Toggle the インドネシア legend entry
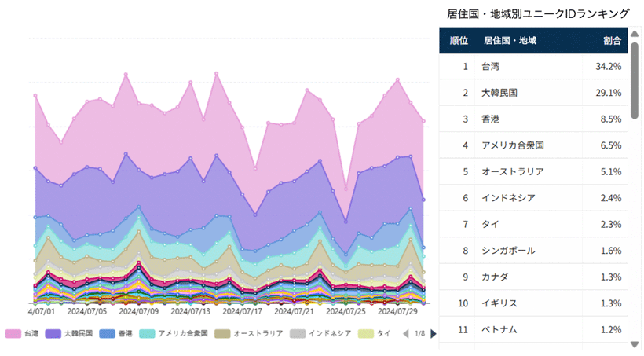The image size is (644, 356). pyautogui.click(x=320, y=333)
